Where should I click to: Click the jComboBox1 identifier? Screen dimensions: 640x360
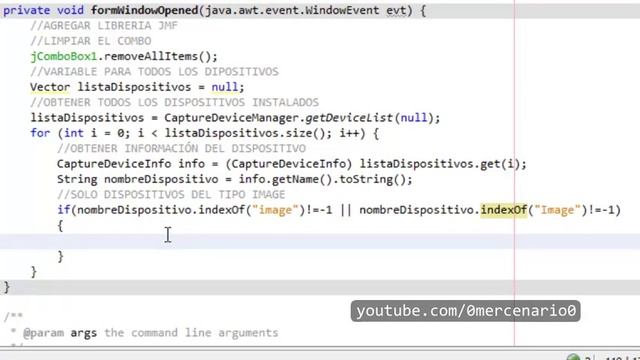[64, 56]
